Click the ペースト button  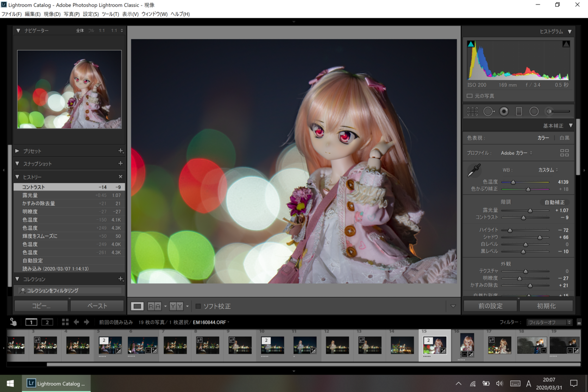pyautogui.click(x=97, y=306)
